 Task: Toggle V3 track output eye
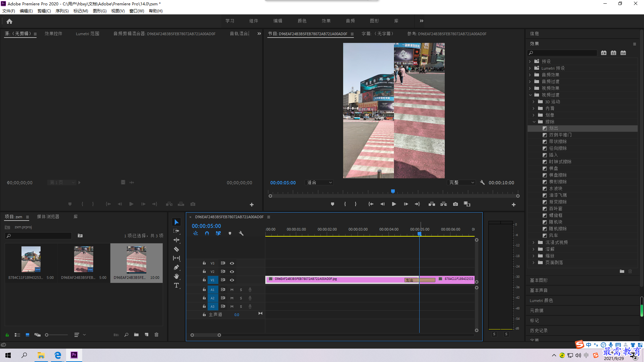point(232,263)
